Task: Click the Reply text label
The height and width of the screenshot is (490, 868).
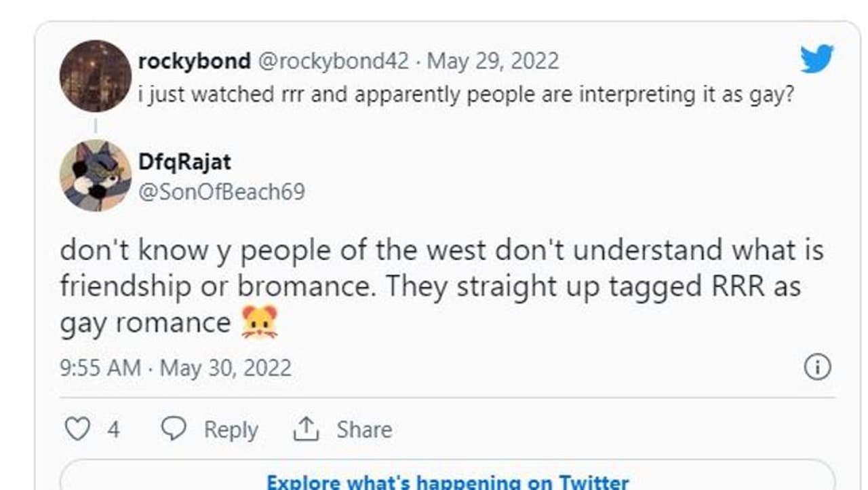Action: click(231, 430)
